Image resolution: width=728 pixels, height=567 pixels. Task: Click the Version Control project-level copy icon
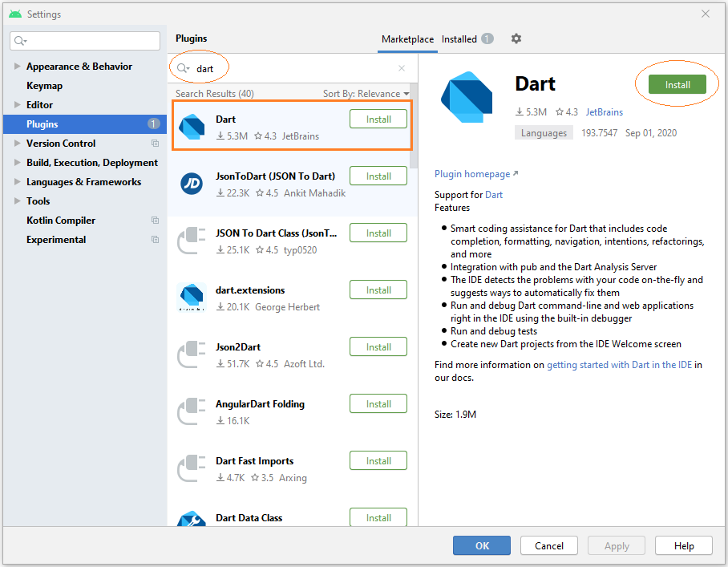155,144
